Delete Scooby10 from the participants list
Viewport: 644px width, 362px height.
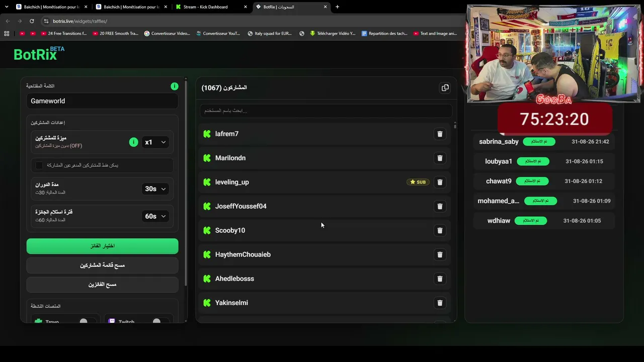pyautogui.click(x=440, y=230)
